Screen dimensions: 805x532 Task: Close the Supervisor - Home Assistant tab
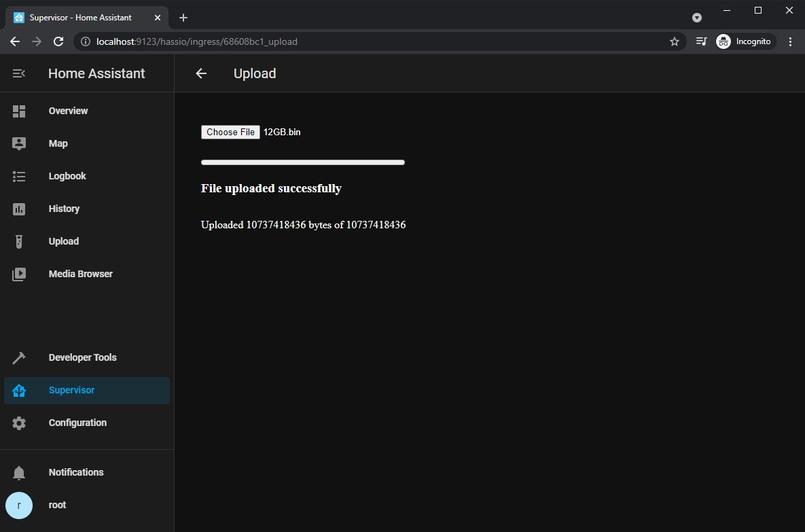(158, 18)
